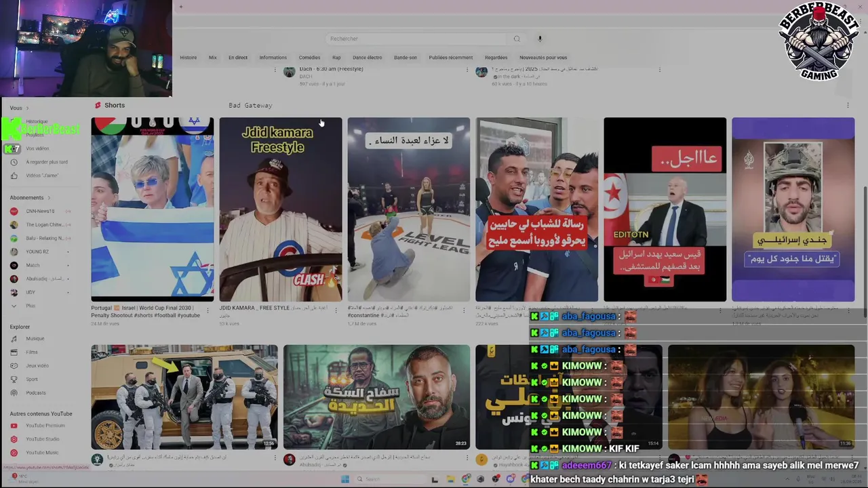Open YouTube Premium

point(45,425)
